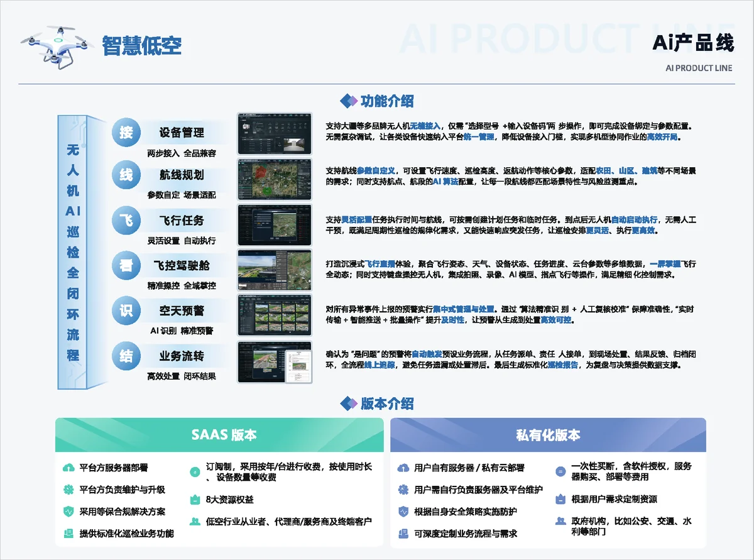
Task: Click the 空天预警 label
Action: pos(182,310)
